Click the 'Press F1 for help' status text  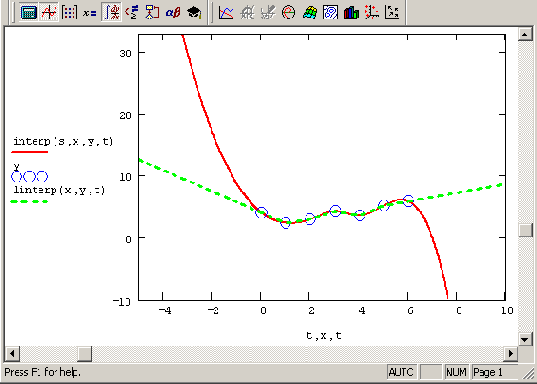42,372
